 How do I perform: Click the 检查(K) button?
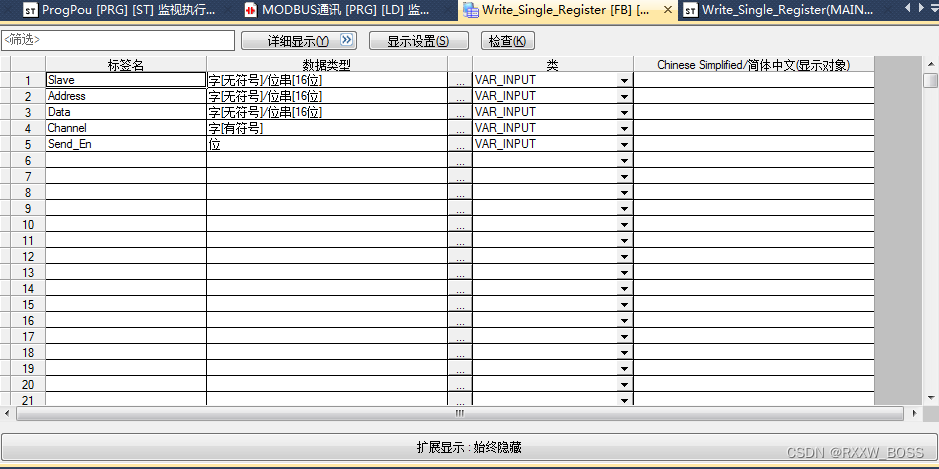click(507, 41)
